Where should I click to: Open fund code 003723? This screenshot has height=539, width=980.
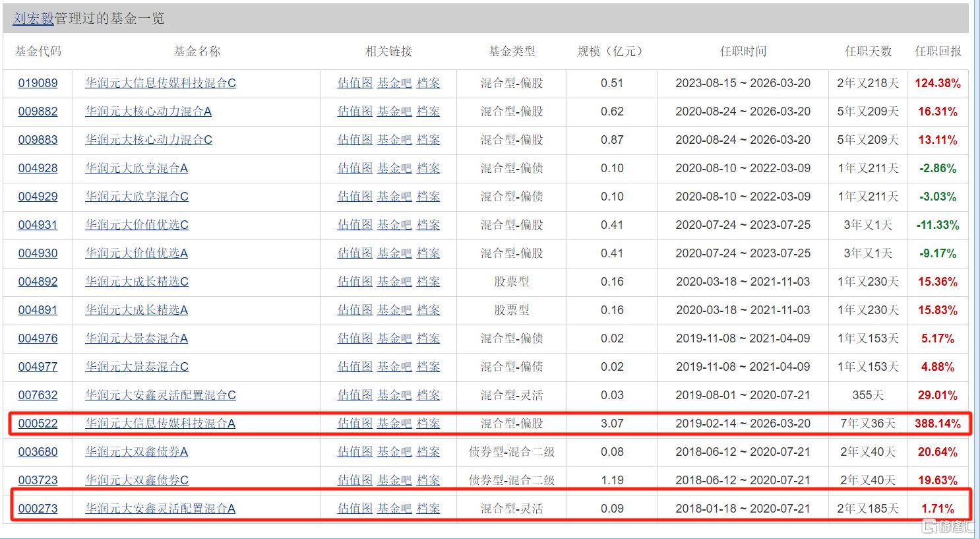pos(38,480)
